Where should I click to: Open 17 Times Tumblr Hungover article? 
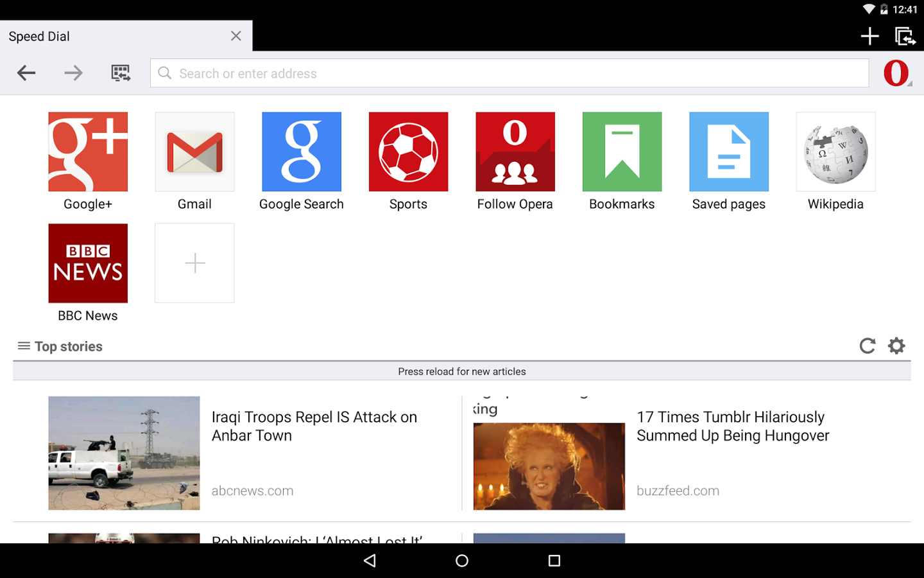coord(733,426)
